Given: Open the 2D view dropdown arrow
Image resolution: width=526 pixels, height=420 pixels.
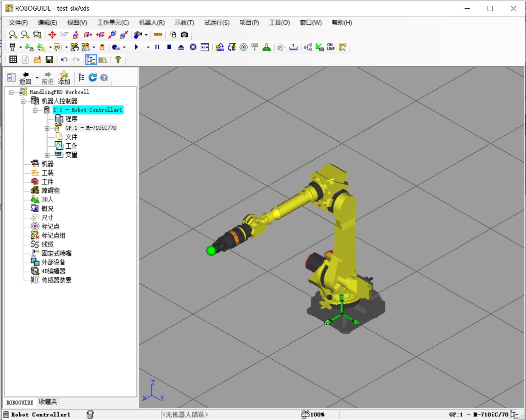Looking at the screenshot, I should [124, 47].
